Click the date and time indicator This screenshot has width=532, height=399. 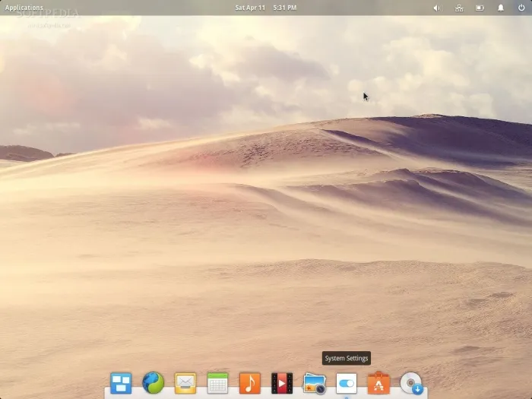[265, 8]
